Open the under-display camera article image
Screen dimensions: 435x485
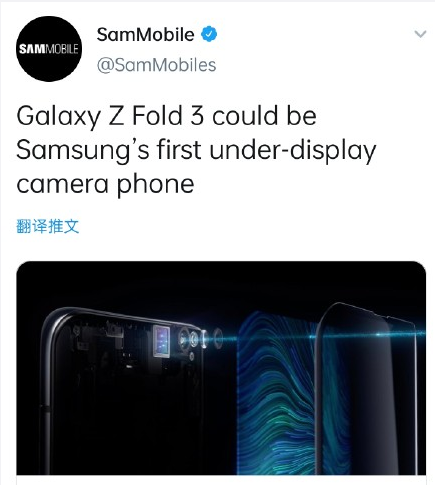pyautogui.click(x=221, y=368)
